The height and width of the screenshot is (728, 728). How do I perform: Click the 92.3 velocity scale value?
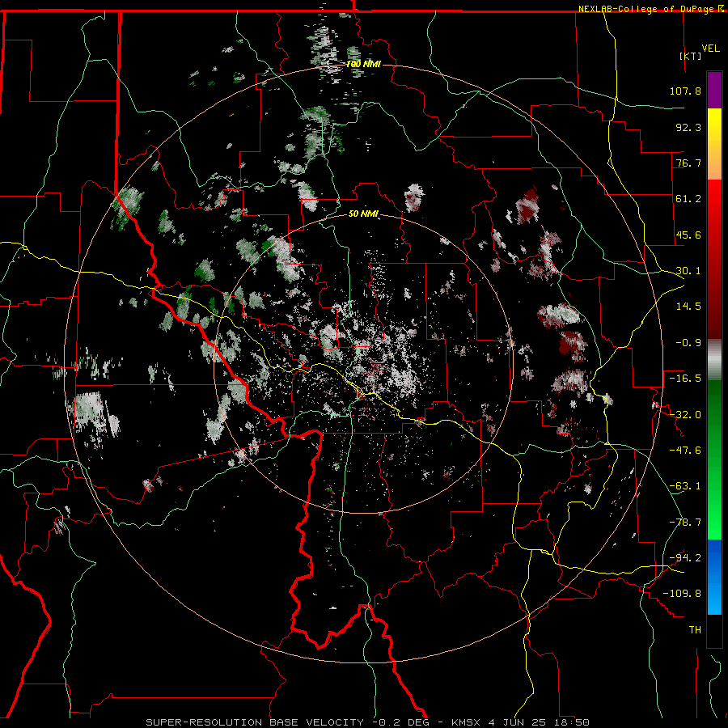coord(688,127)
